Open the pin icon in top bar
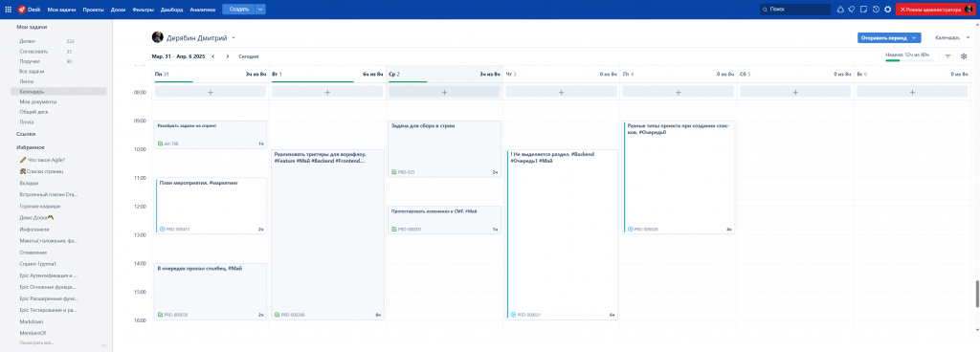The image size is (980, 352). point(851,10)
